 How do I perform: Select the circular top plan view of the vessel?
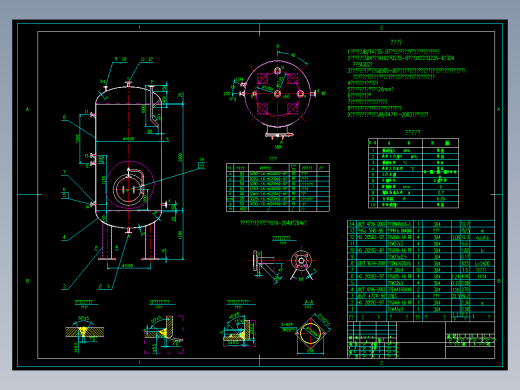click(x=277, y=94)
